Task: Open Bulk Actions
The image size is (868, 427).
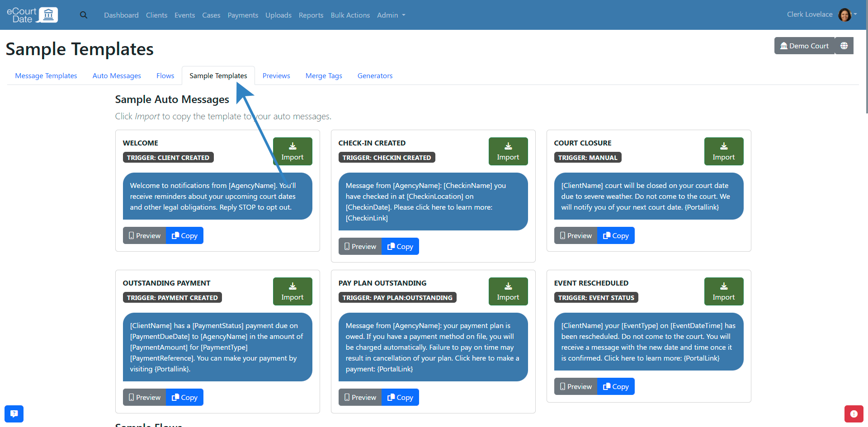Action: (350, 15)
